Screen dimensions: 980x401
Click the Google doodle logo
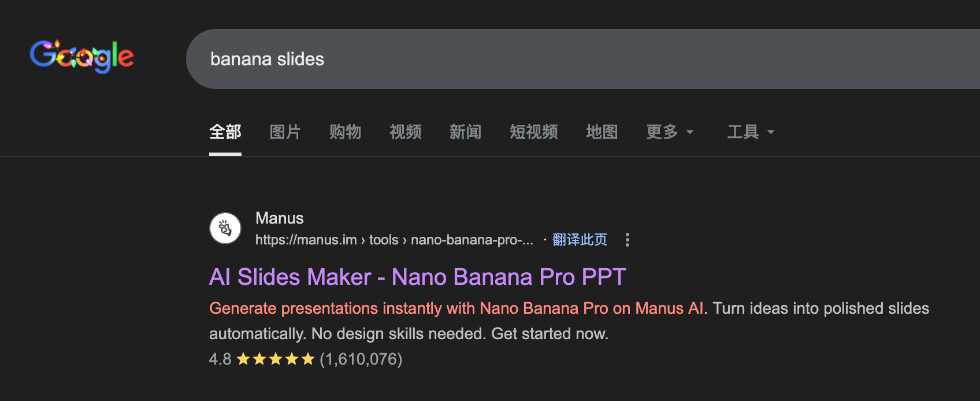coord(81,56)
